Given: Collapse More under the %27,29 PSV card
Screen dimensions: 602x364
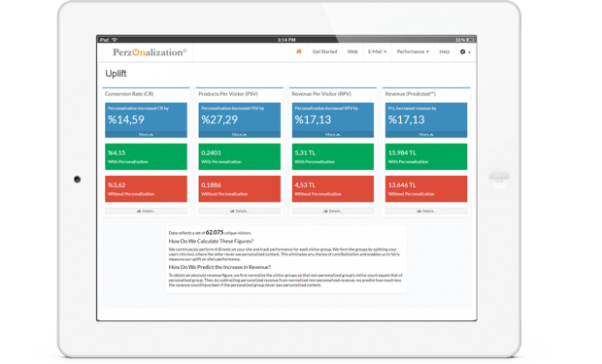Looking at the screenshot, I should [239, 135].
